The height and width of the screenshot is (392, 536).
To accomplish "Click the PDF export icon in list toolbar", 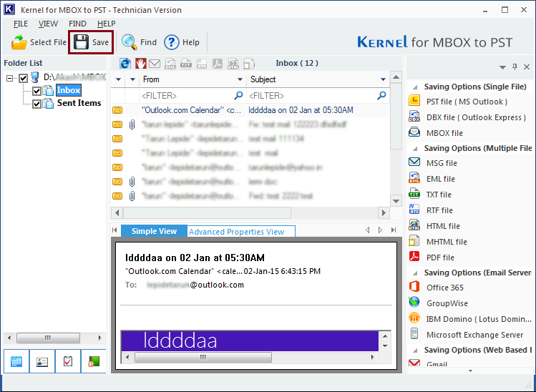I will point(218,64).
